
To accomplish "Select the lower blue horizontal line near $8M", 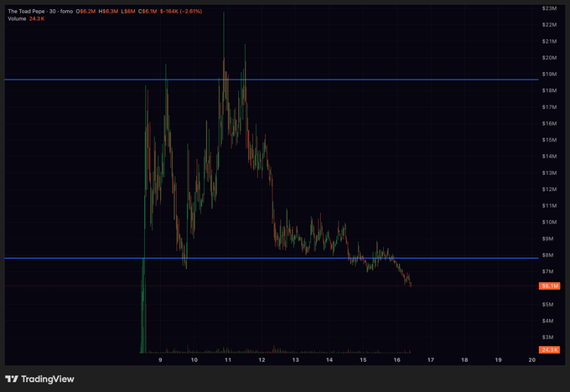I will (x=272, y=258).
